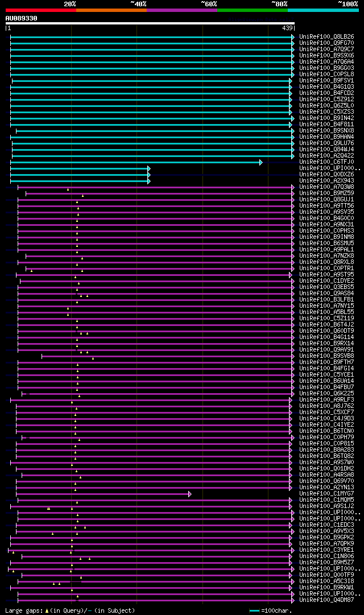
Task: Open hit UniRef100_Q9FG70
Action: [x=326, y=43]
